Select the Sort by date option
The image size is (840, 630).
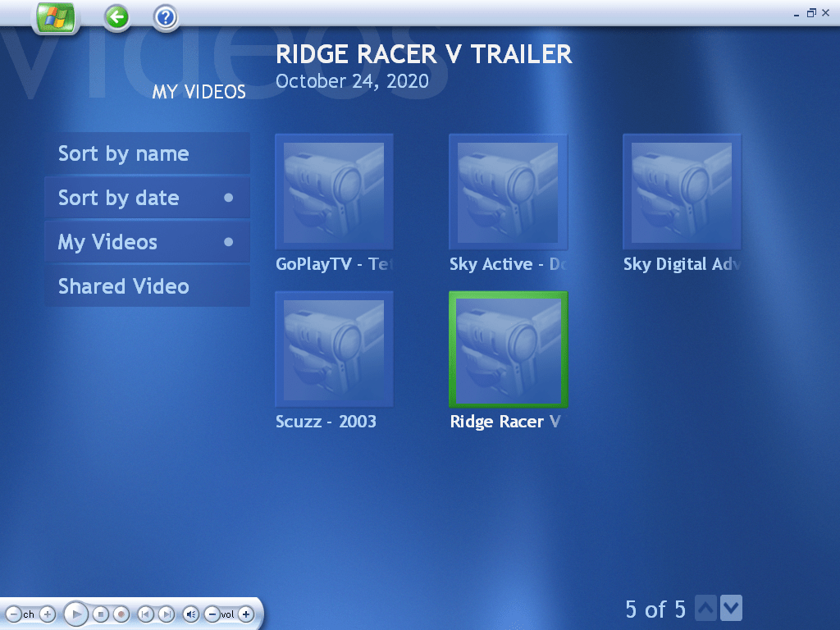point(147,198)
